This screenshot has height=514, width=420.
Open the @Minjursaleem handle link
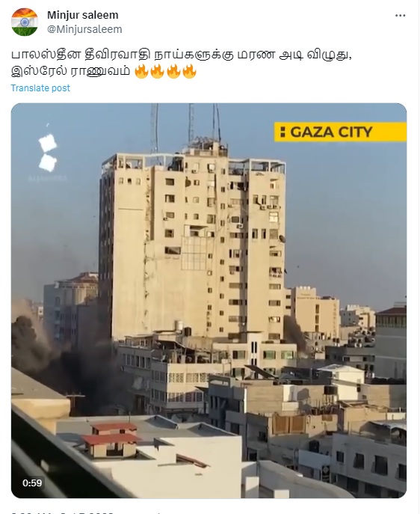pyautogui.click(x=84, y=29)
